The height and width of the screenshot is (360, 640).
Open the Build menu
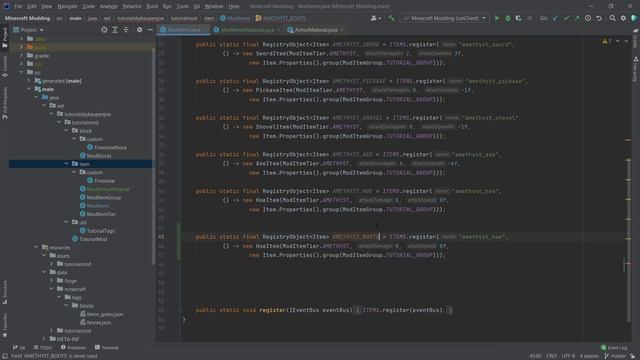(x=152, y=7)
